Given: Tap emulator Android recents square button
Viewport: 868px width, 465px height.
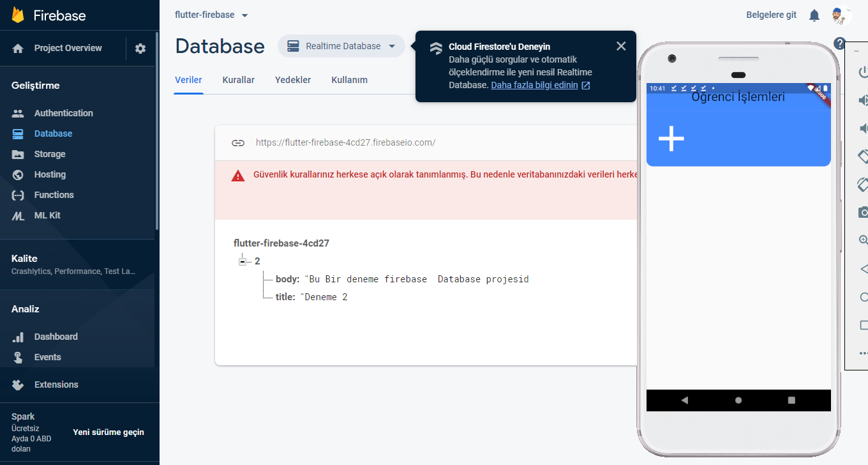Looking at the screenshot, I should (x=791, y=400).
